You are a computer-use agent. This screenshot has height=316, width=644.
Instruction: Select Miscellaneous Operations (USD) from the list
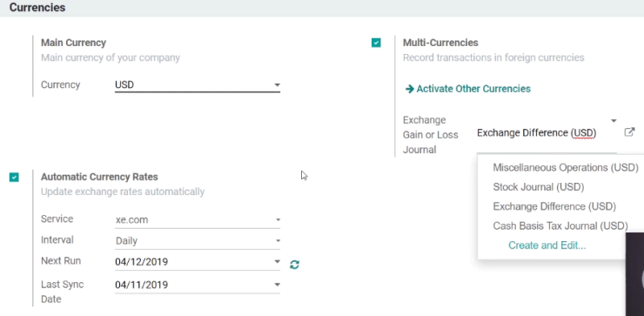(566, 168)
